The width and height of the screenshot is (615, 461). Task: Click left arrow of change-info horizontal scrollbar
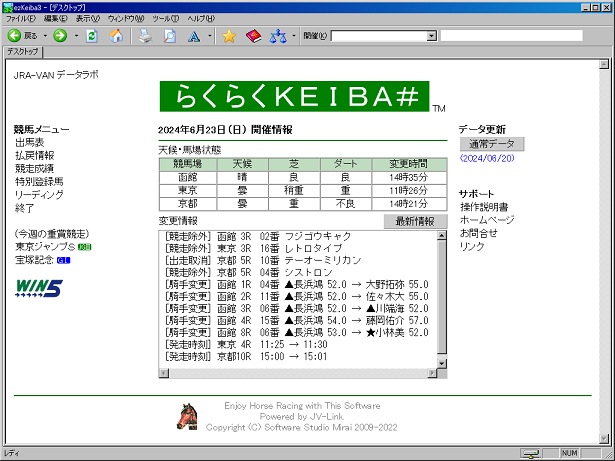tap(164, 373)
